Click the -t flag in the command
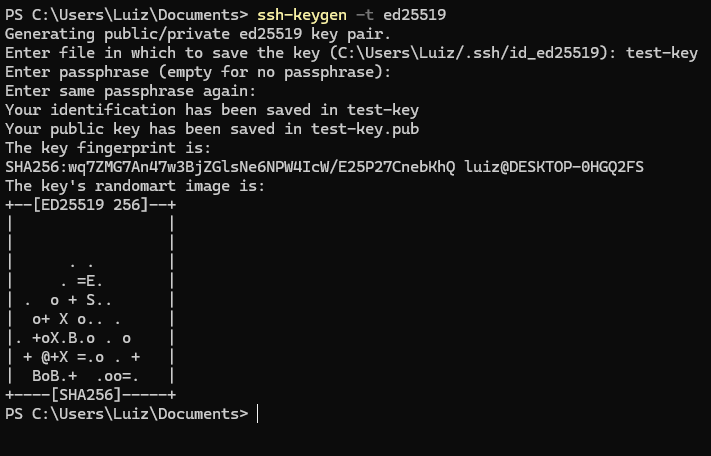711x456 pixels. pos(365,15)
